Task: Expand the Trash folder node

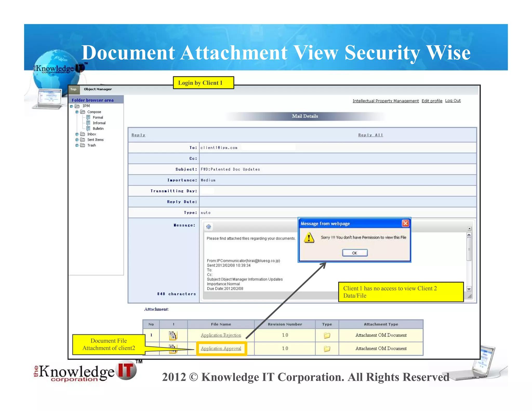Action: click(77, 145)
